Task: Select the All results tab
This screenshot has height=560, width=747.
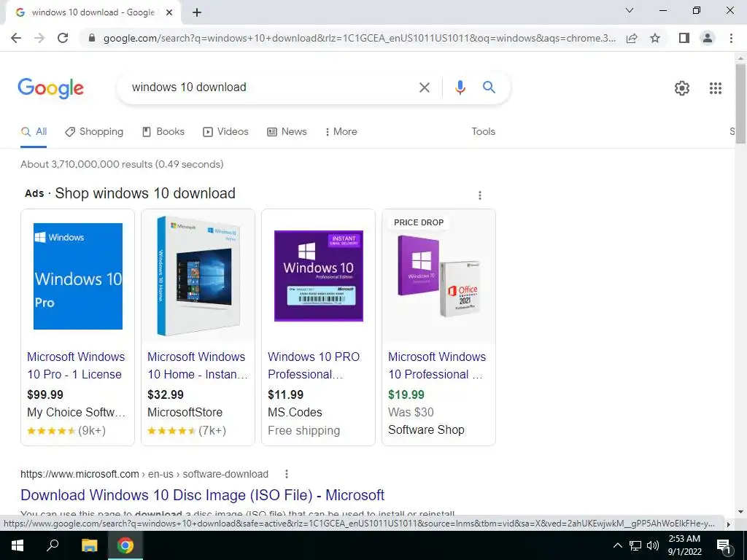Action: [x=34, y=132]
